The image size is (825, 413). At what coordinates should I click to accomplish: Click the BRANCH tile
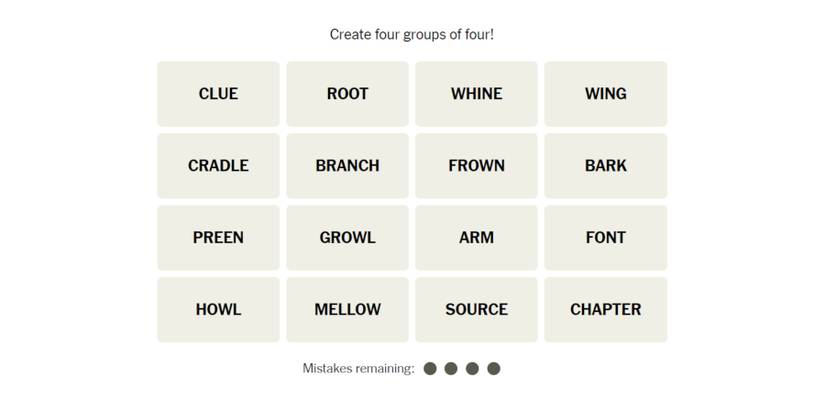[x=347, y=166]
